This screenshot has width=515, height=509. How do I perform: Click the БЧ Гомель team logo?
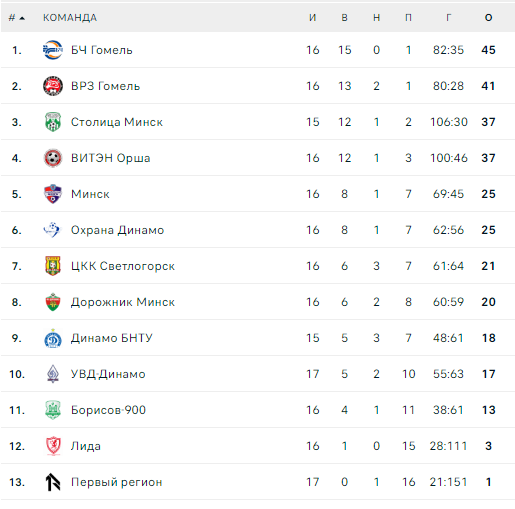click(x=53, y=50)
